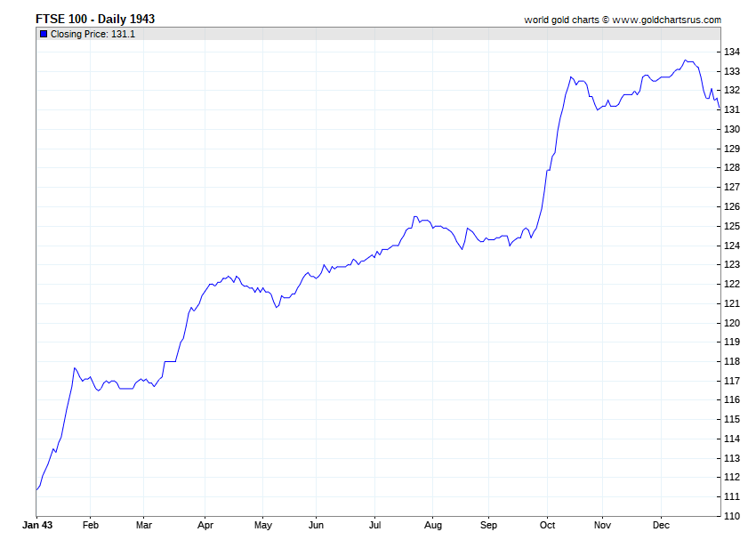Select the 'Jan 43' x-axis label
Viewport: 756px width, 548px height.
click(x=36, y=525)
